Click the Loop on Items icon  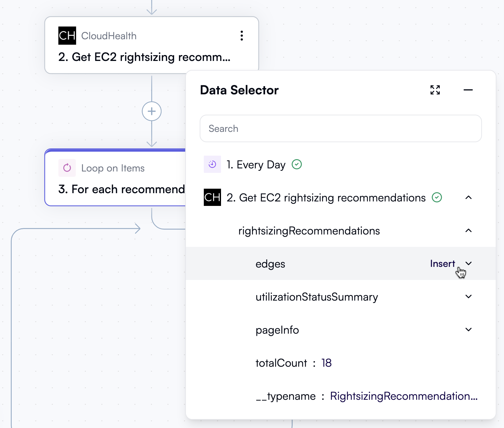[x=67, y=168]
